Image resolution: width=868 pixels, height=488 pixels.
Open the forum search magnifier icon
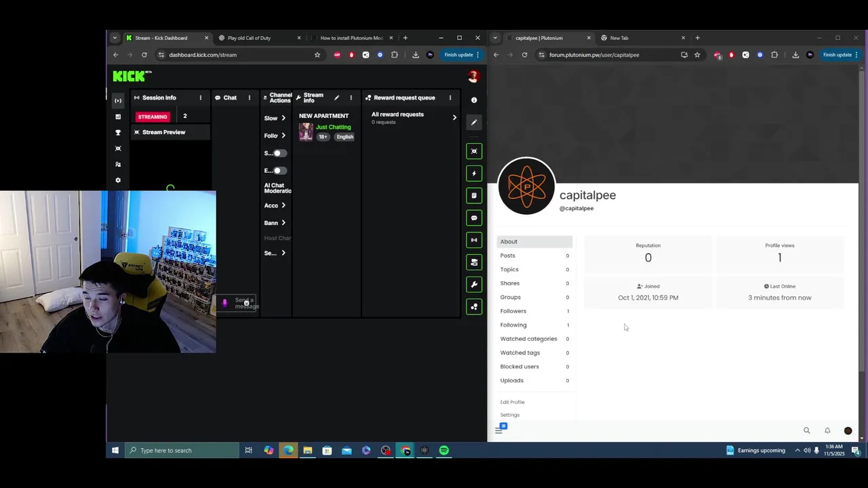pos(806,430)
